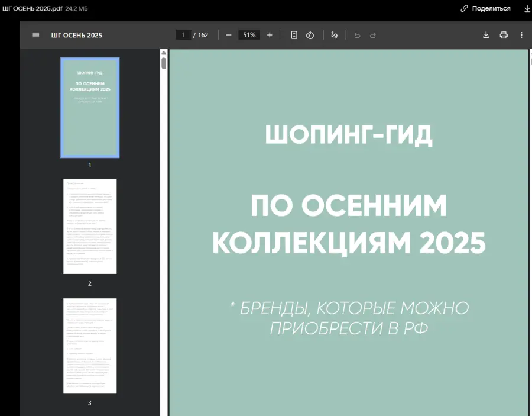Print the document using printer icon
532x416 pixels.
point(504,35)
